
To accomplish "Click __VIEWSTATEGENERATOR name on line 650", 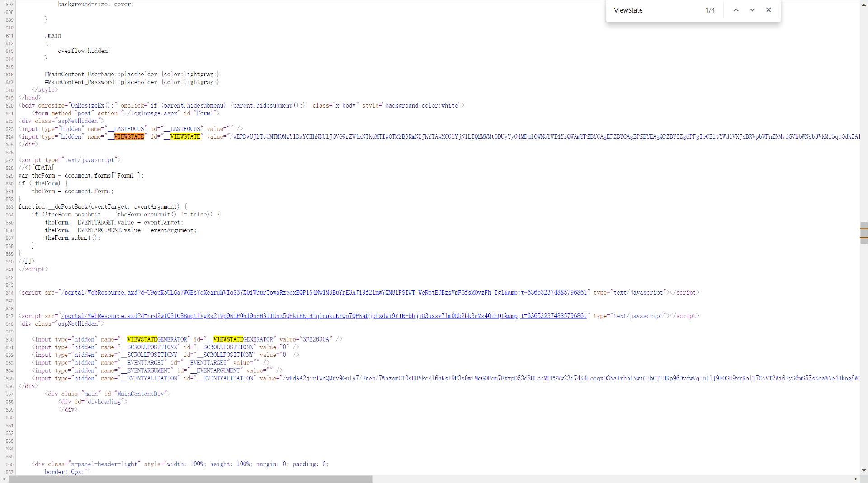I will point(154,340).
